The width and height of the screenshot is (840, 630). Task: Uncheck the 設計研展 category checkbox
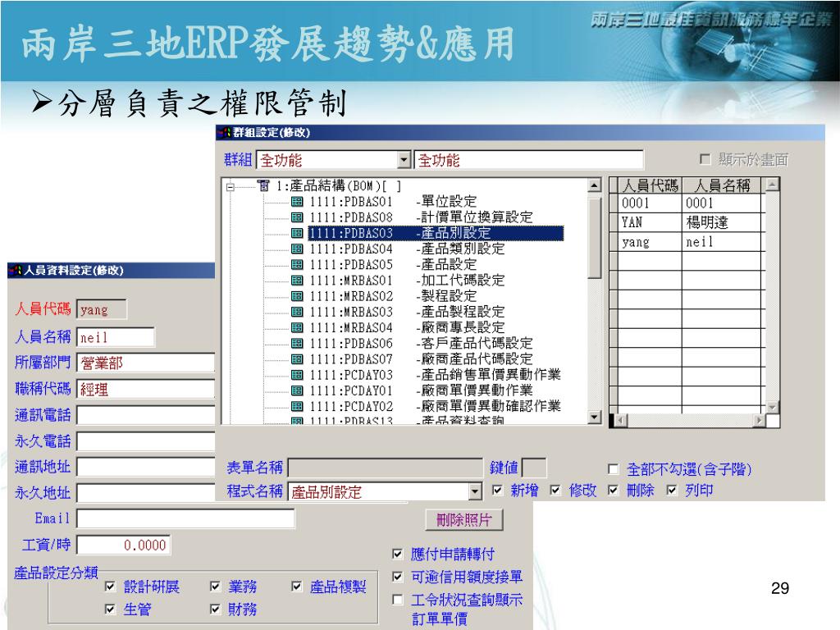tap(111, 587)
